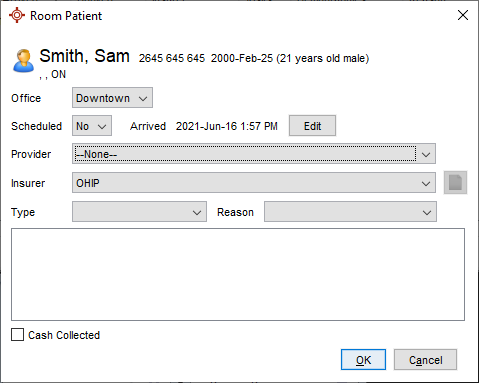Expand the Scheduled dropdown set to No

click(x=92, y=126)
